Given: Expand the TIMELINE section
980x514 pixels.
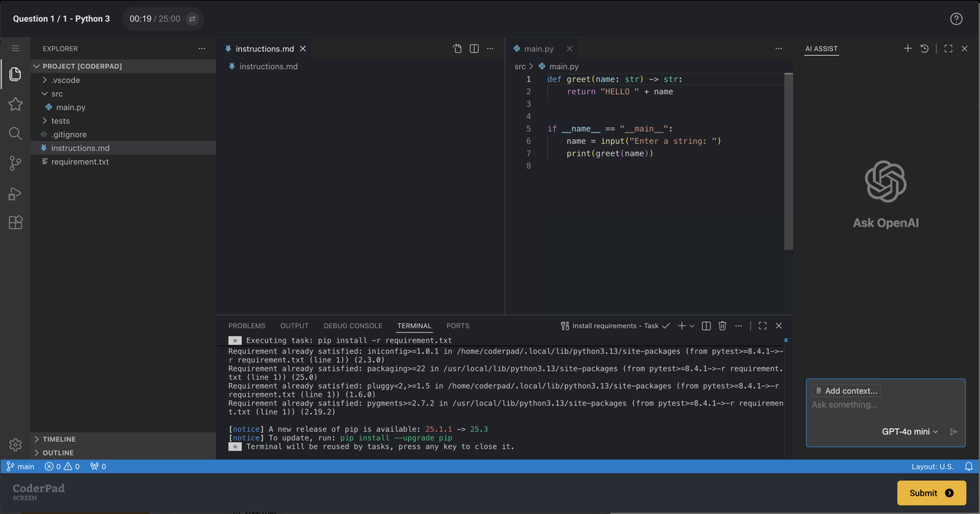Looking at the screenshot, I should (x=59, y=439).
